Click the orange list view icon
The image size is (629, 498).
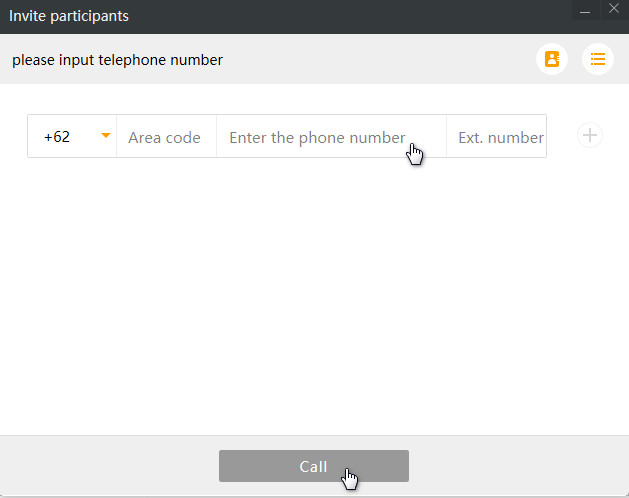coord(598,59)
